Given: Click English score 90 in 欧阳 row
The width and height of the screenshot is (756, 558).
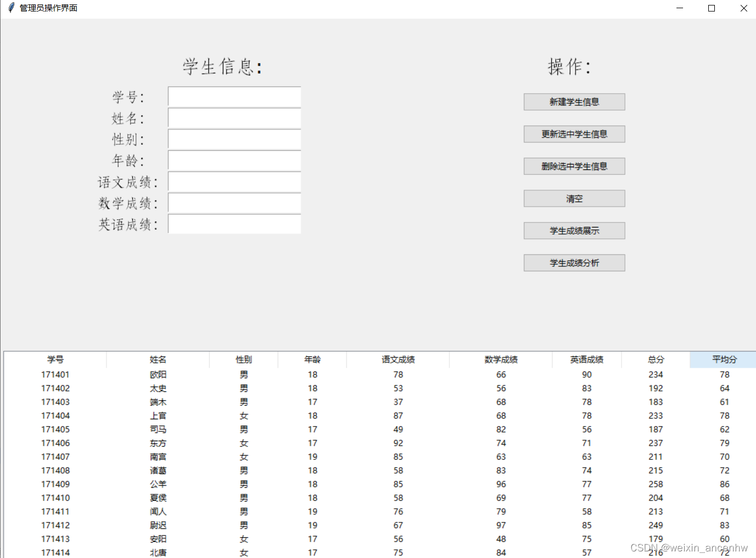Looking at the screenshot, I should click(x=587, y=375).
